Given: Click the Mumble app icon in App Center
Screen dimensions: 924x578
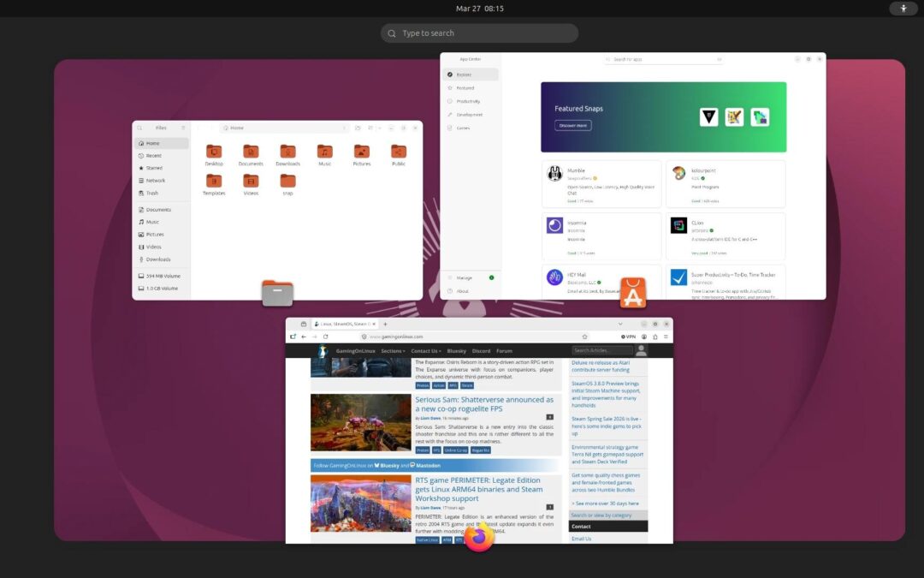Looking at the screenshot, I should coord(554,173).
